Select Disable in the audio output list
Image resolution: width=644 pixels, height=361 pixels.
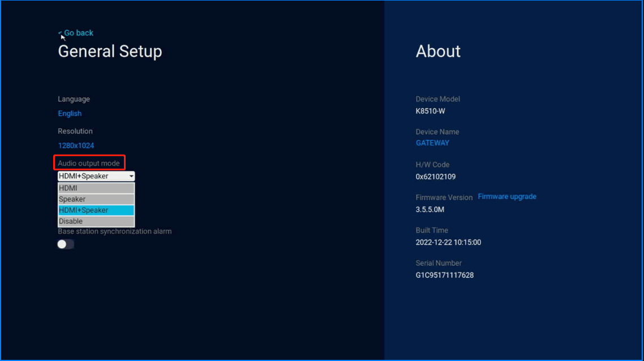(x=96, y=221)
